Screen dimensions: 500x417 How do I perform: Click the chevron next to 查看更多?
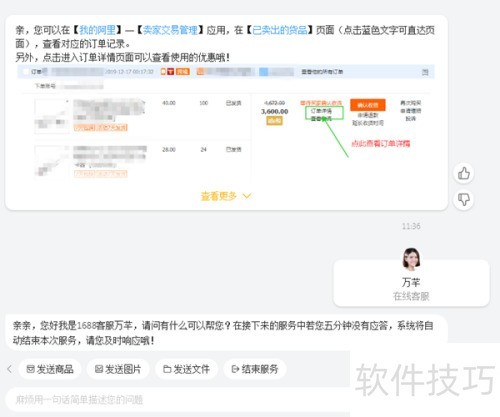click(247, 196)
